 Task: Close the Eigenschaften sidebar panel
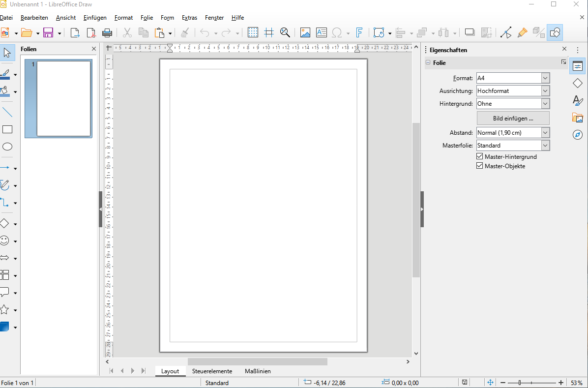(x=564, y=49)
